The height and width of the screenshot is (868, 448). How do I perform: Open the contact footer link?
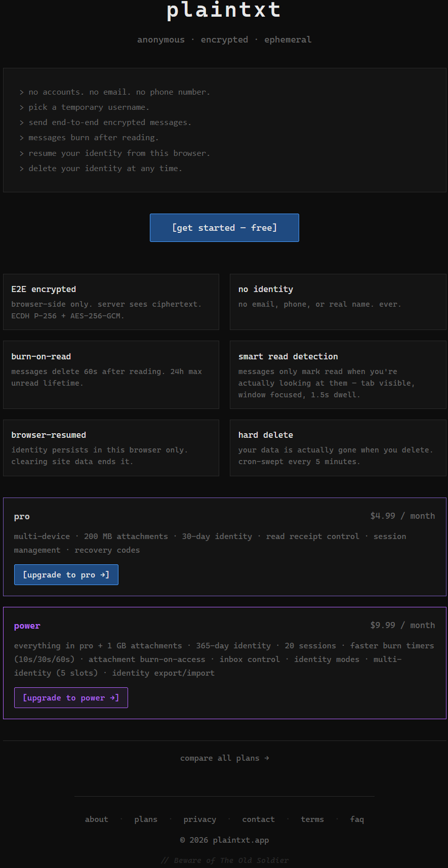[x=258, y=819]
